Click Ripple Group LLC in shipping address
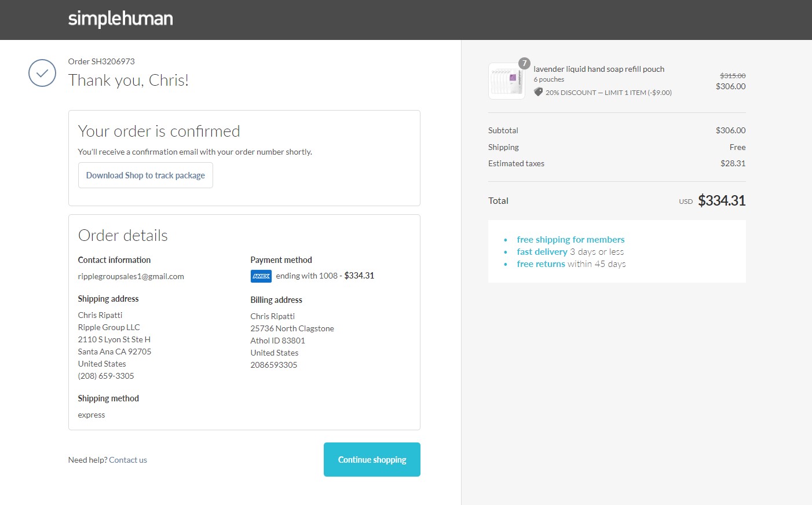 coord(109,327)
